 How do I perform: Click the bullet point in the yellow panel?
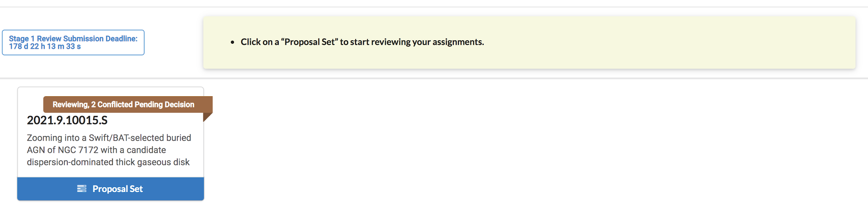[x=233, y=42]
